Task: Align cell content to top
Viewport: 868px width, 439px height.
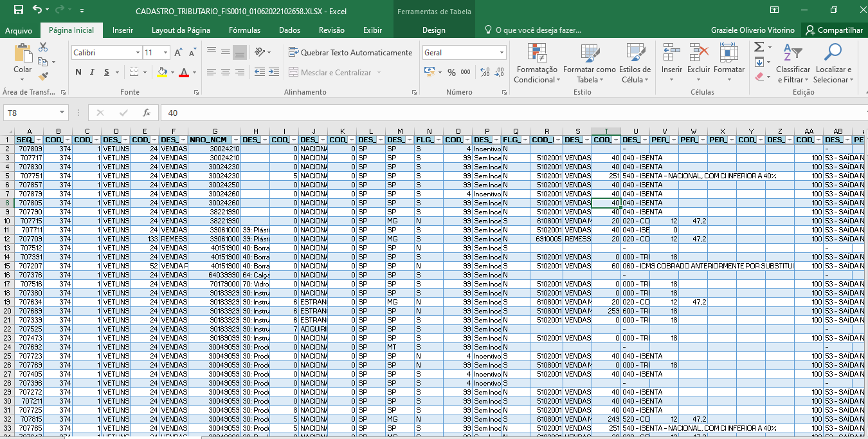Action: coord(211,52)
